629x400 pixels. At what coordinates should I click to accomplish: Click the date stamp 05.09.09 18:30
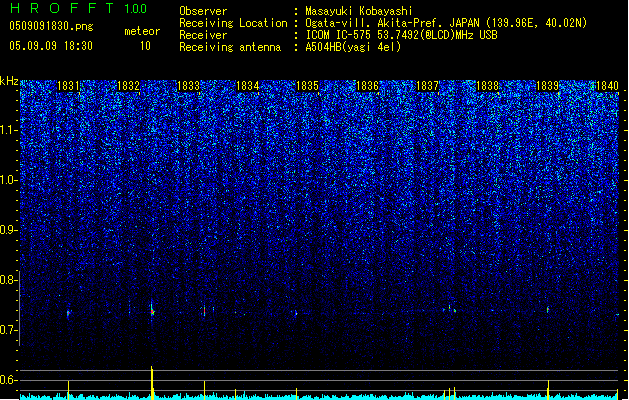tap(51, 46)
